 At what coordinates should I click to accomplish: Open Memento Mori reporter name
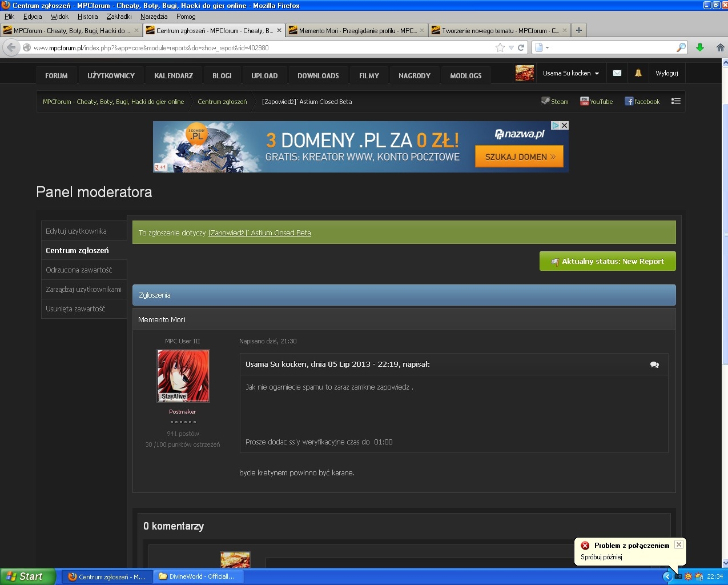pyautogui.click(x=162, y=319)
